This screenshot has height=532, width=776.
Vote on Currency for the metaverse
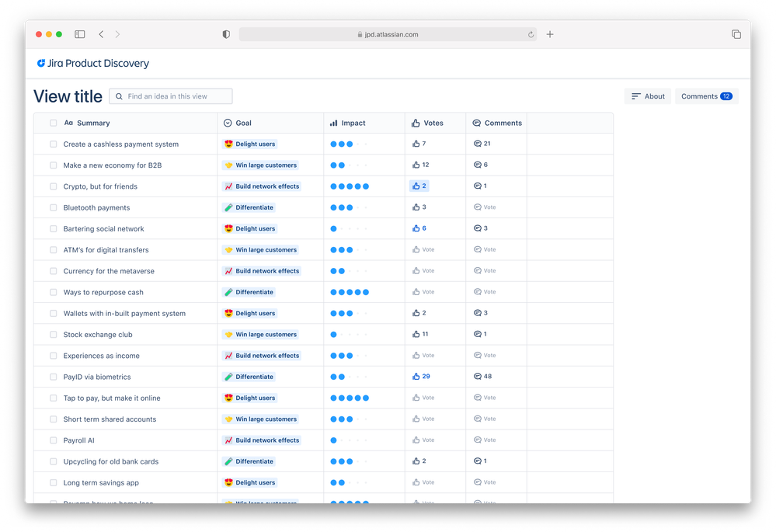click(423, 271)
